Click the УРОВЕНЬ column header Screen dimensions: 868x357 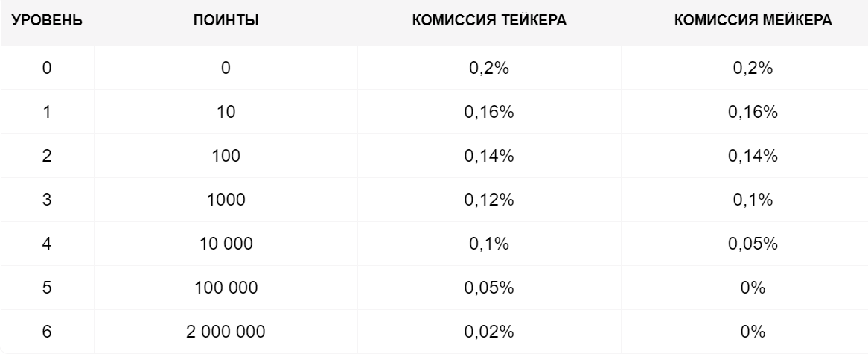pos(47,21)
